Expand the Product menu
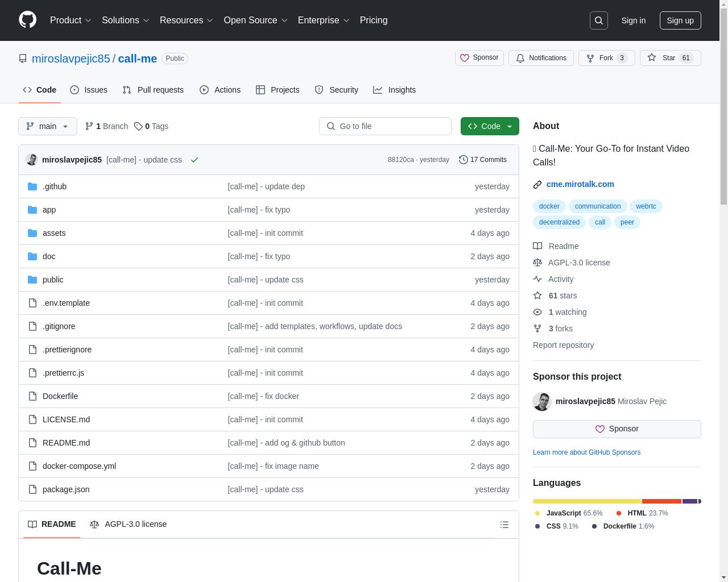728x582 pixels. (x=71, y=20)
